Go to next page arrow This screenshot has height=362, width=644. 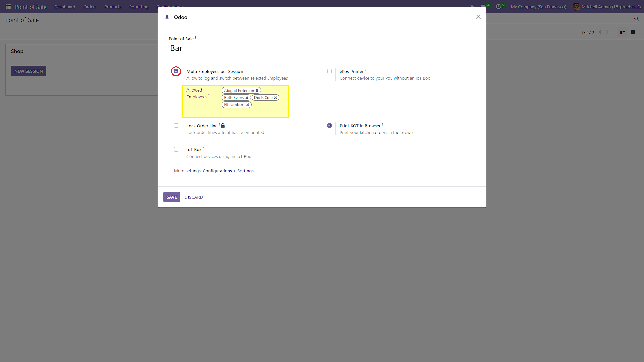click(607, 32)
